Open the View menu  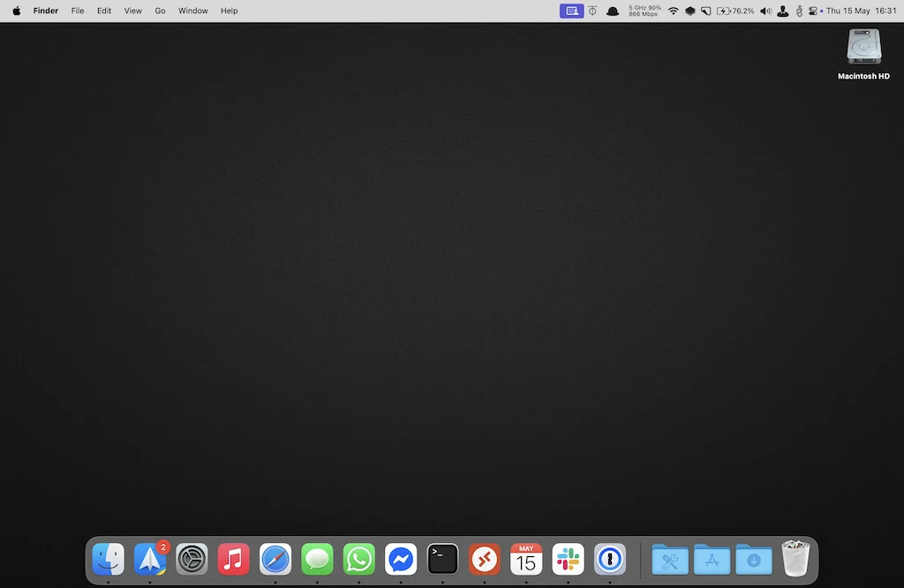click(132, 11)
